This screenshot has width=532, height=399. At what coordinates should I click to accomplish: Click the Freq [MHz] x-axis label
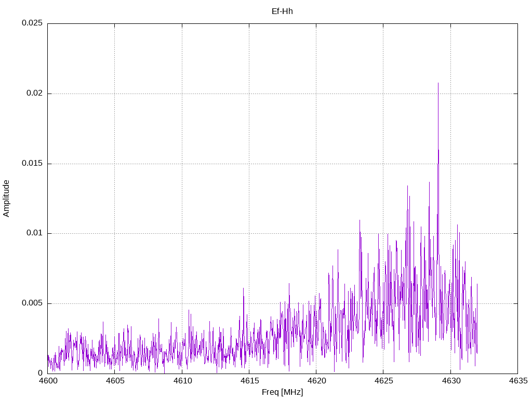[282, 392]
